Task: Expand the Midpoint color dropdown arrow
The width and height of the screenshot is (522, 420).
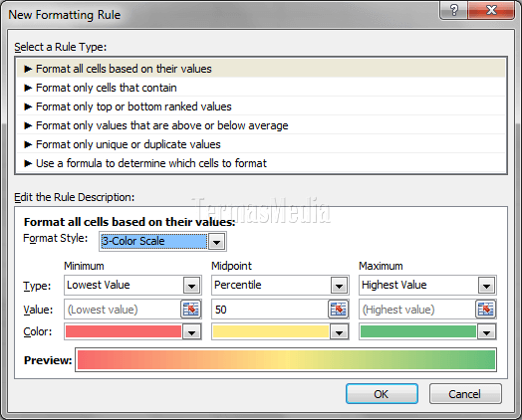Action: pos(340,331)
